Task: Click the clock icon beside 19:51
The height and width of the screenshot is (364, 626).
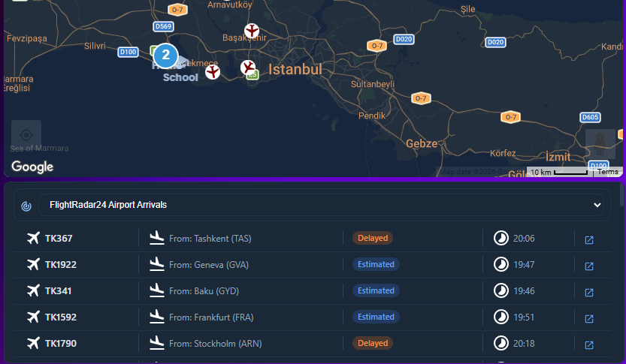Action: click(501, 317)
